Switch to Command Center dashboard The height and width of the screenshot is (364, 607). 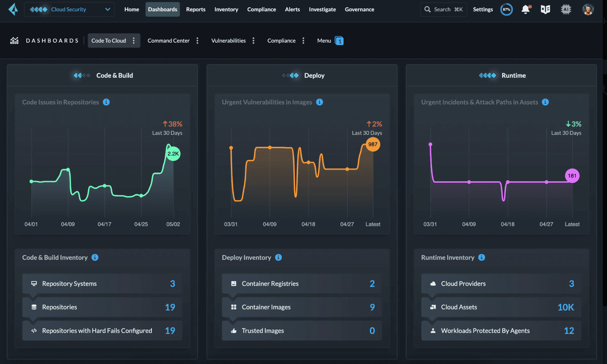[168, 41]
